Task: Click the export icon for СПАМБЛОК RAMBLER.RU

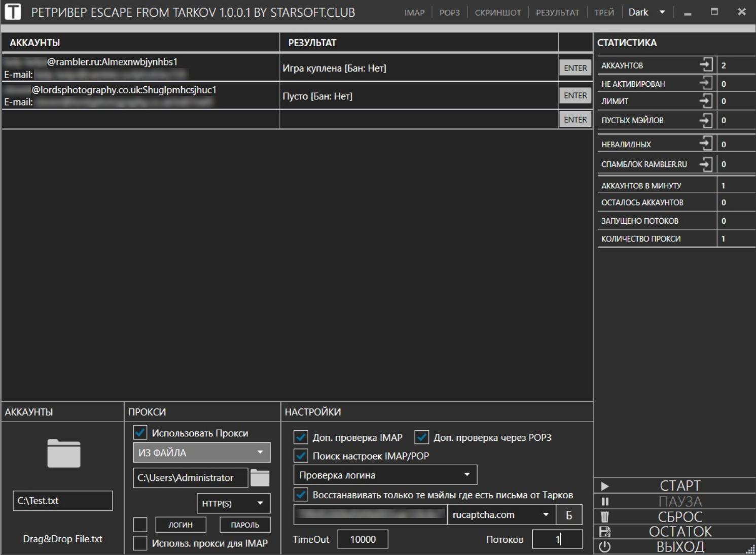Action: tap(706, 164)
